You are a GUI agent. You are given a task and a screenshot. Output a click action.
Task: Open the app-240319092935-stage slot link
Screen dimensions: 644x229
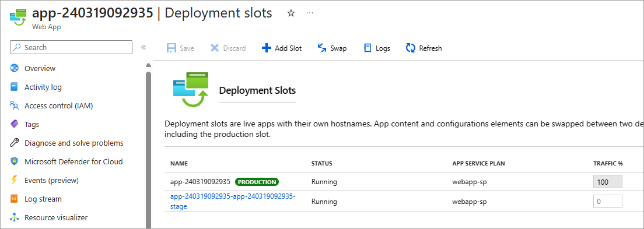coord(233,201)
